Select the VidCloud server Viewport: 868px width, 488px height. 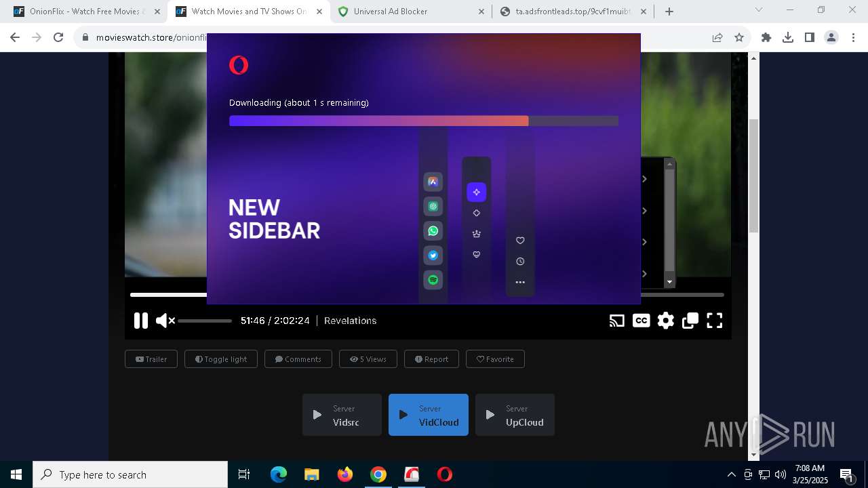coord(429,415)
